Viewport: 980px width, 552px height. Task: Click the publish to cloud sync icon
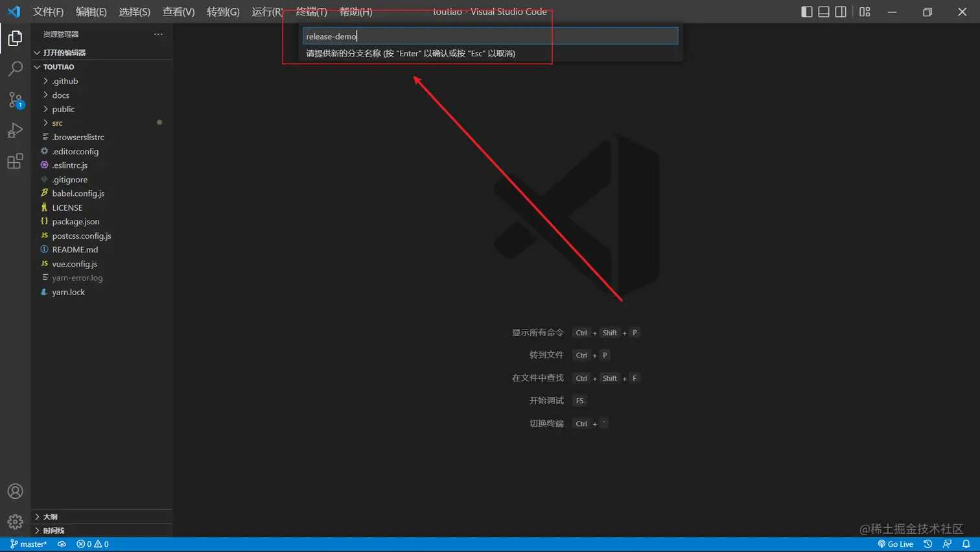point(62,544)
